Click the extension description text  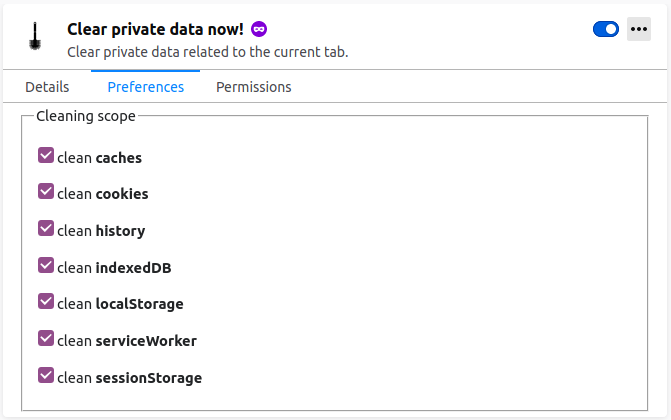(x=207, y=52)
